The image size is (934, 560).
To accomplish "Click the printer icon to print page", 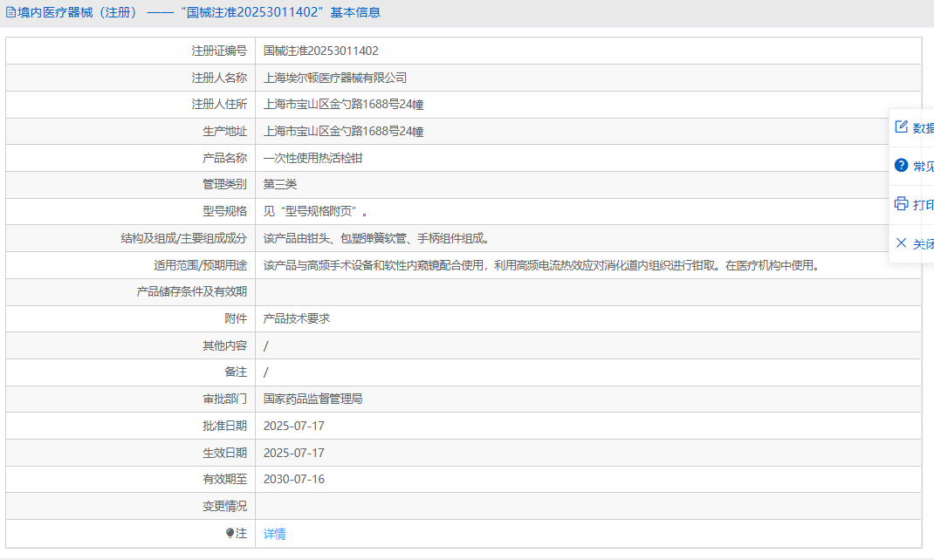I will [x=902, y=204].
